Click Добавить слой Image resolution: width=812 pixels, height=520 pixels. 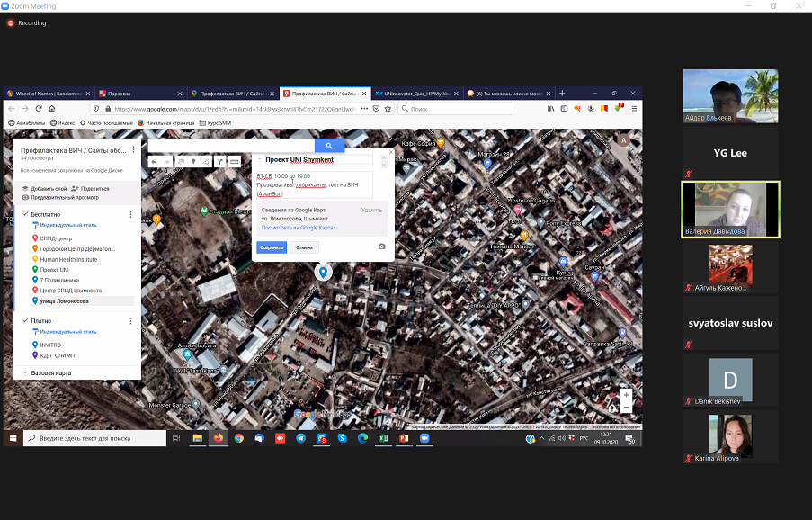click(45, 189)
